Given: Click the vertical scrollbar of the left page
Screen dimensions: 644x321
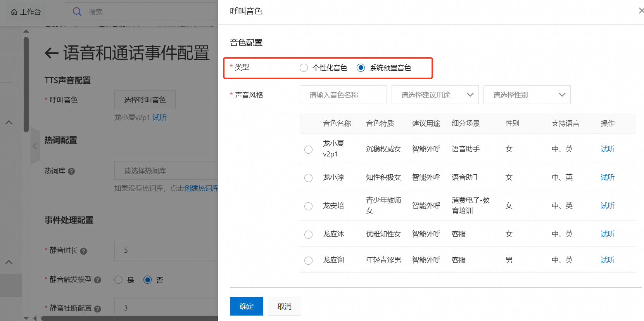Looking at the screenshot, I should click(26, 85).
